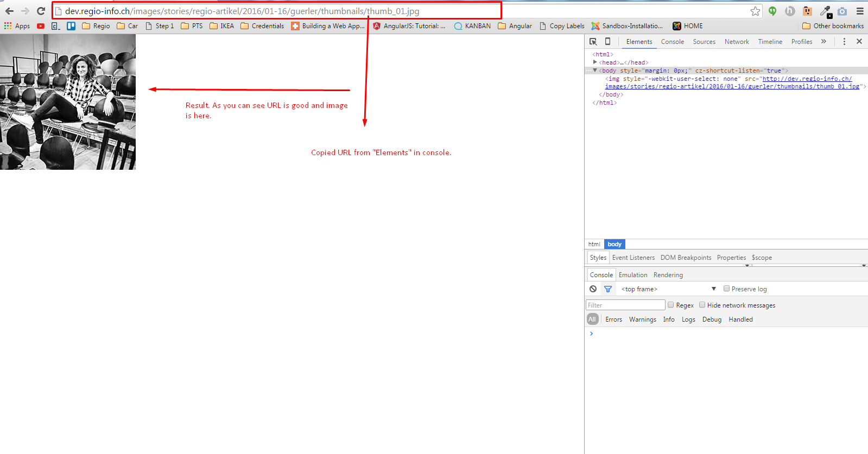
Task: Open the YouTube bookmark icon
Action: click(41, 26)
